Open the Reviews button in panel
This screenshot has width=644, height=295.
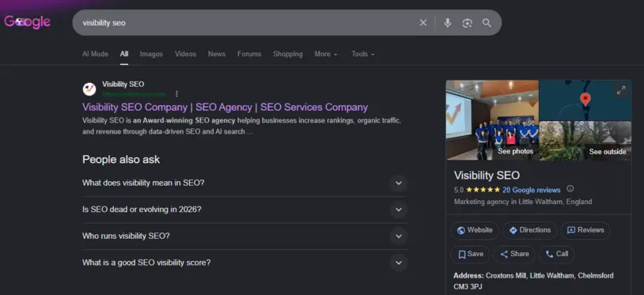coord(585,230)
